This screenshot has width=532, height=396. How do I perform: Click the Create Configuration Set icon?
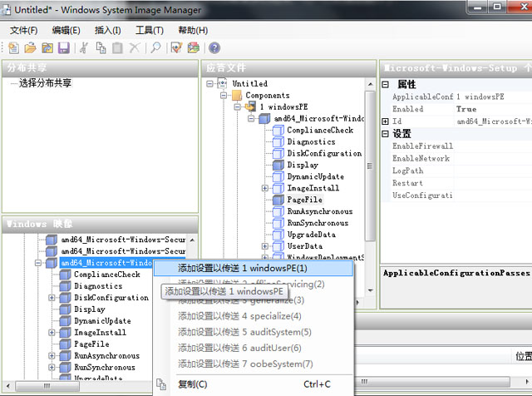click(x=194, y=48)
